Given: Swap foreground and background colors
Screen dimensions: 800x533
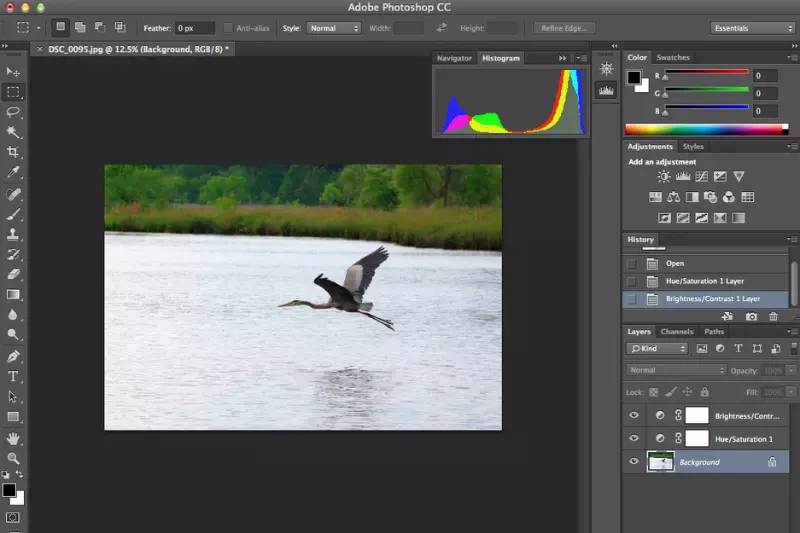Looking at the screenshot, I should click(19, 474).
